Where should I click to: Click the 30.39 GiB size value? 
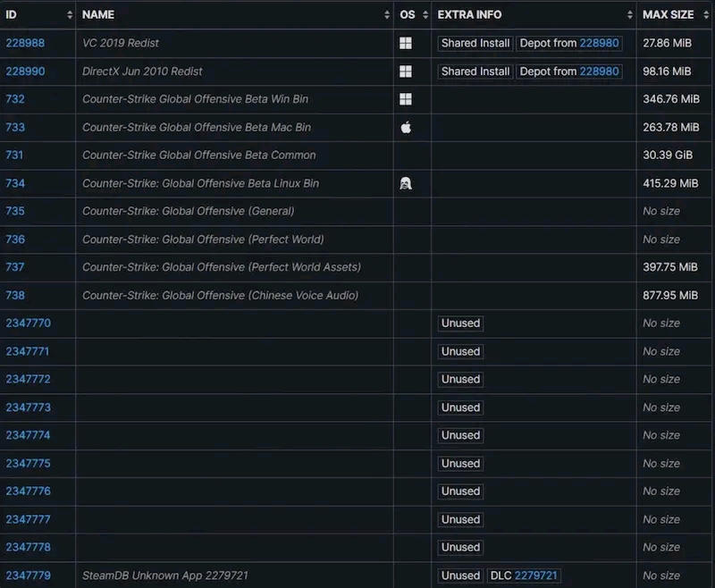pyautogui.click(x=668, y=155)
